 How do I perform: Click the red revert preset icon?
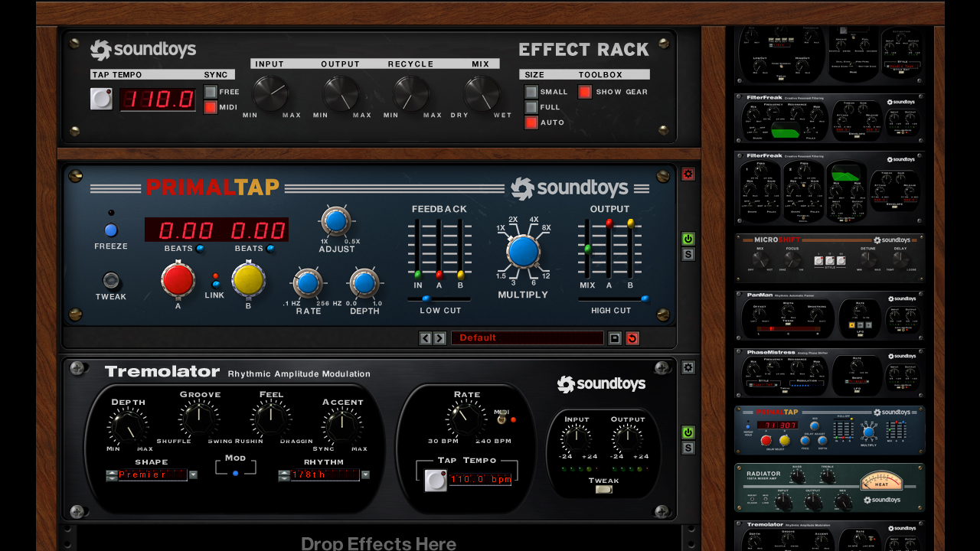632,338
